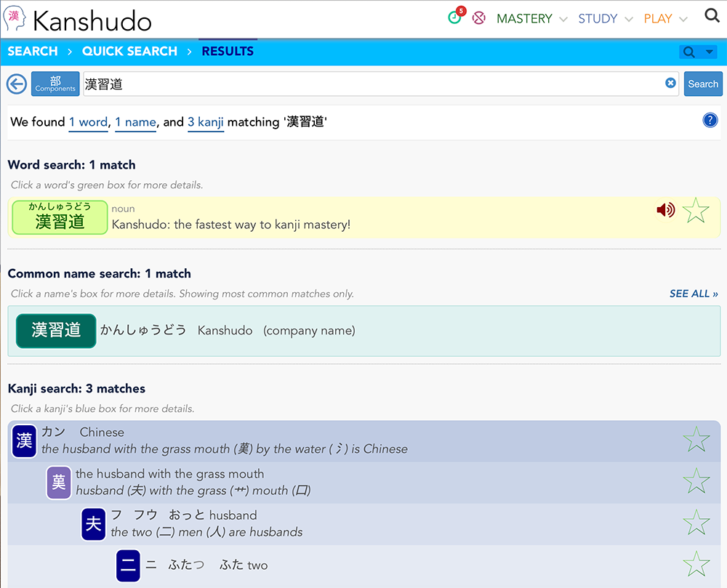Open the quick search dropdown in blue bar
The width and height of the screenshot is (727, 588).
(698, 52)
